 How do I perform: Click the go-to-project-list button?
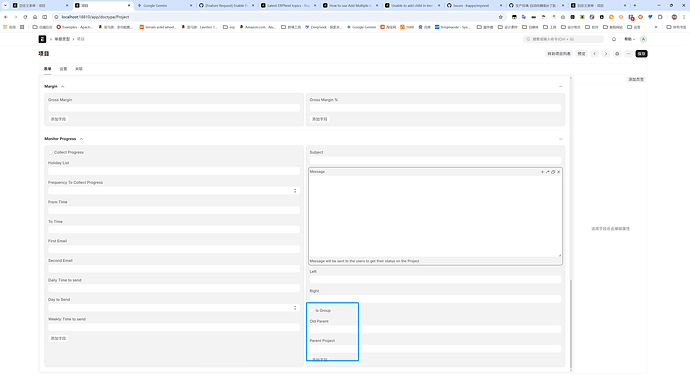pos(559,54)
